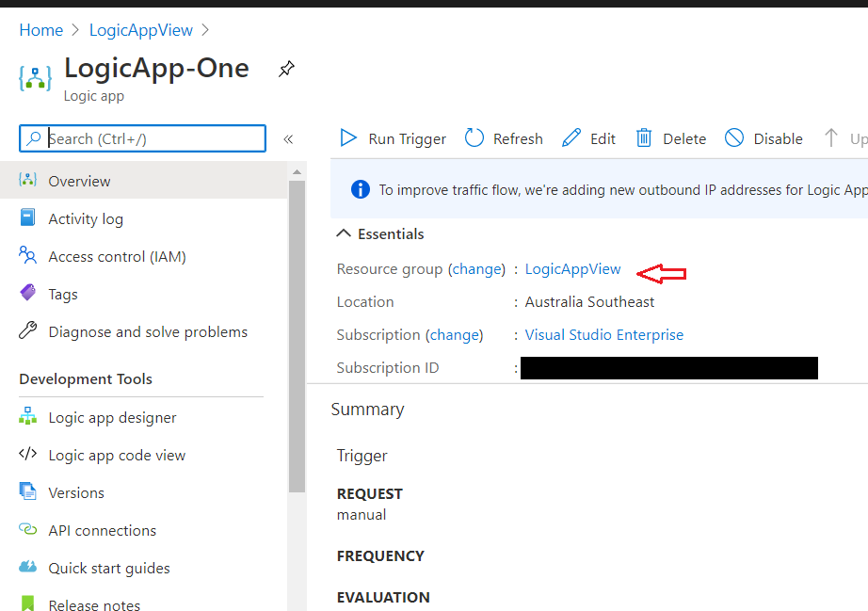Click the Delete trash can icon
Image resolution: width=868 pixels, height=611 pixels.
[x=643, y=137]
